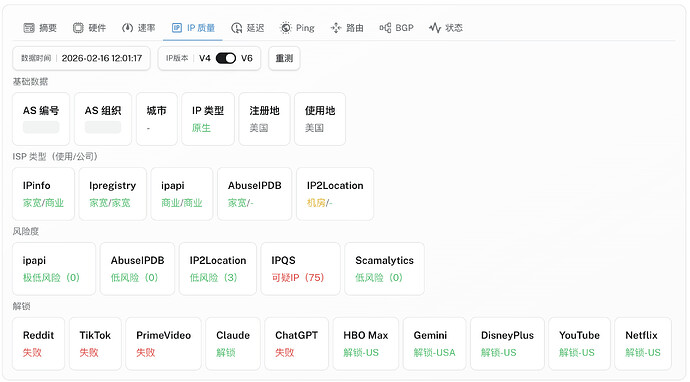
Task: Click the BGP network icon
Action: [385, 28]
